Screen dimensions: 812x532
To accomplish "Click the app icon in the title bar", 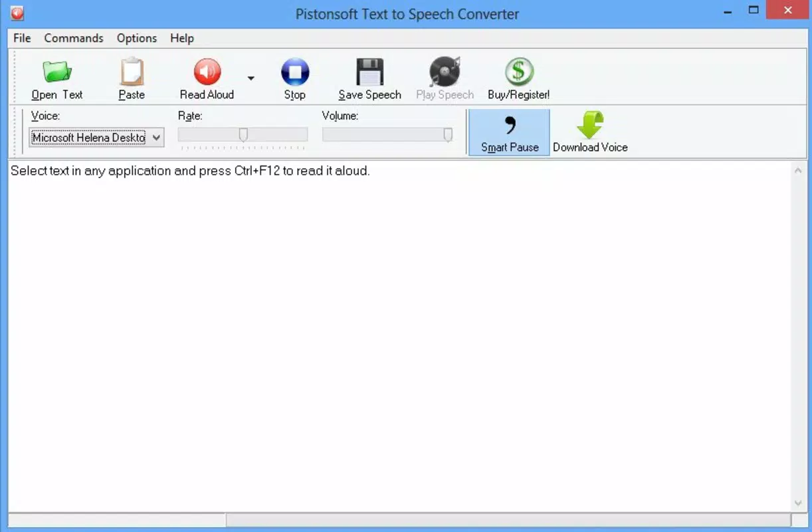I will click(17, 13).
